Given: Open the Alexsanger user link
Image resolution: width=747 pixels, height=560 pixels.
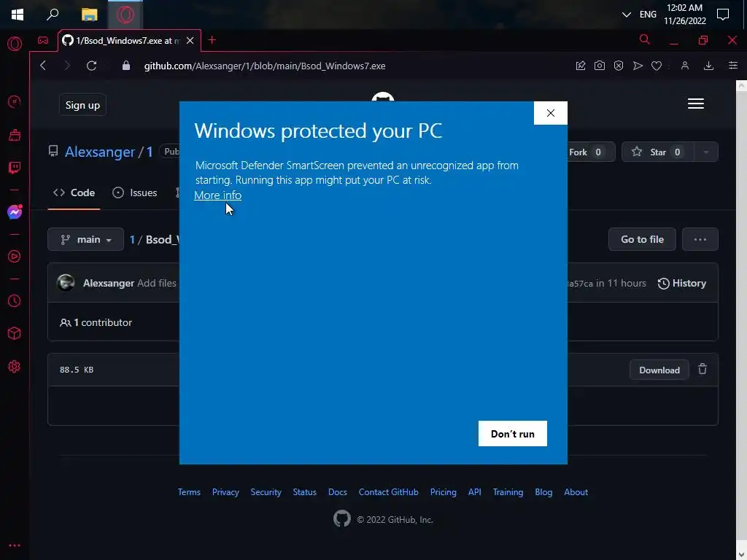Looking at the screenshot, I should pyautogui.click(x=100, y=152).
